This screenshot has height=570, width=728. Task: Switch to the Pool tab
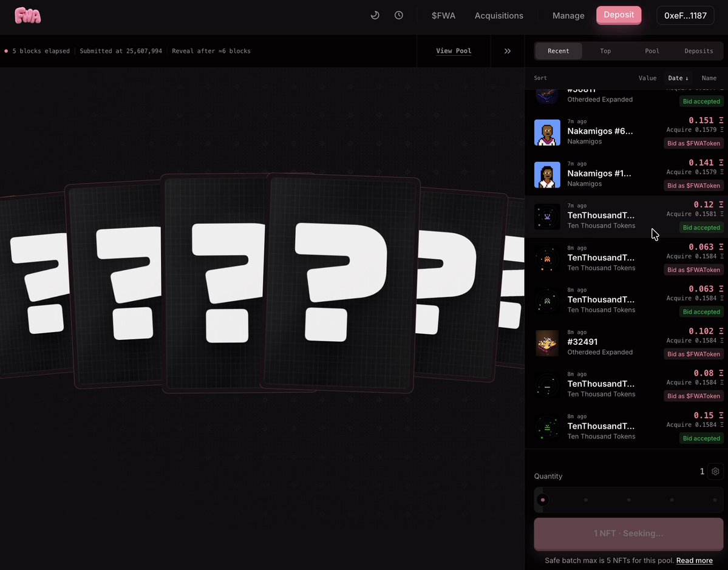[652, 51]
